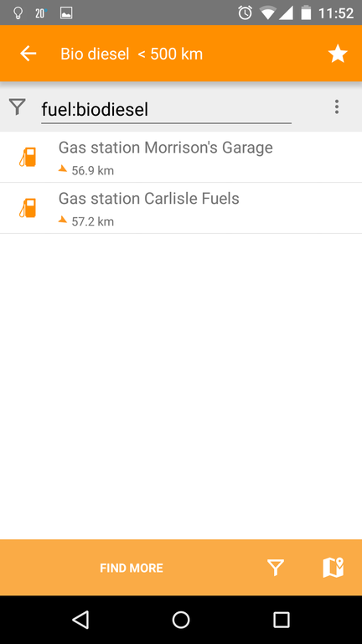Select the Carlisle Fuels fuel pump icon
The width and height of the screenshot is (362, 644).
coord(28,208)
